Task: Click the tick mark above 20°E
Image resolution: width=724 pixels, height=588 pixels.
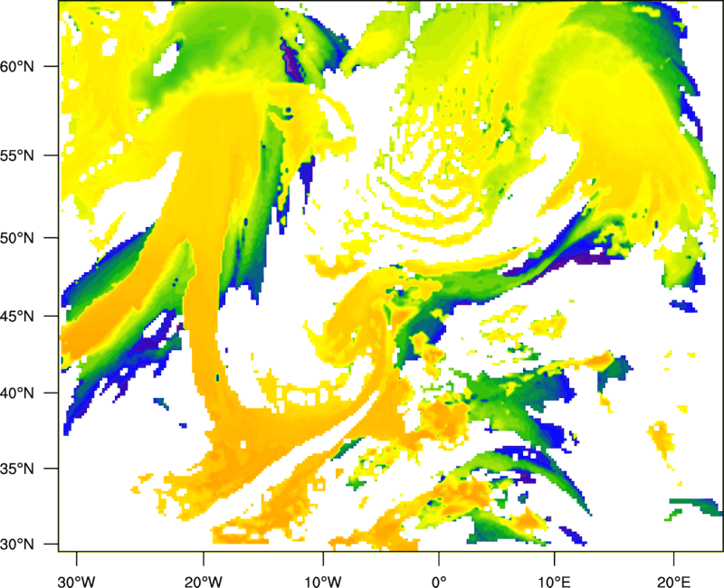Action: (x=673, y=558)
